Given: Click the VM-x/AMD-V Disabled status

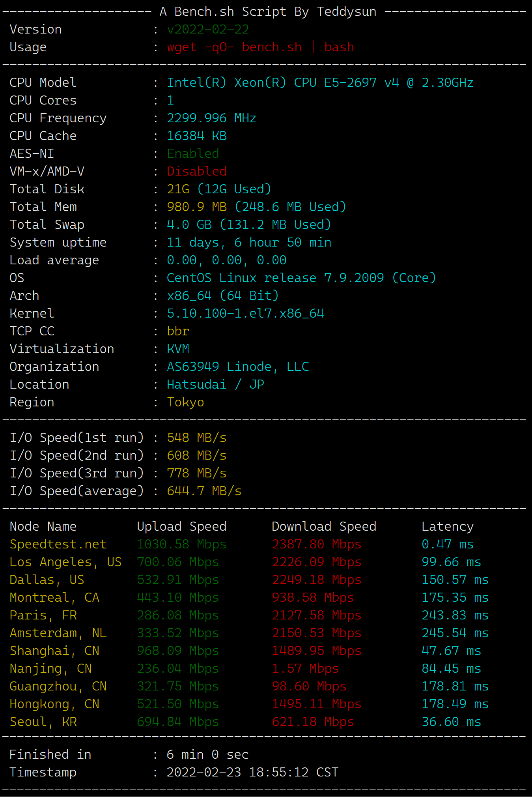Looking at the screenshot, I should coord(197,171).
